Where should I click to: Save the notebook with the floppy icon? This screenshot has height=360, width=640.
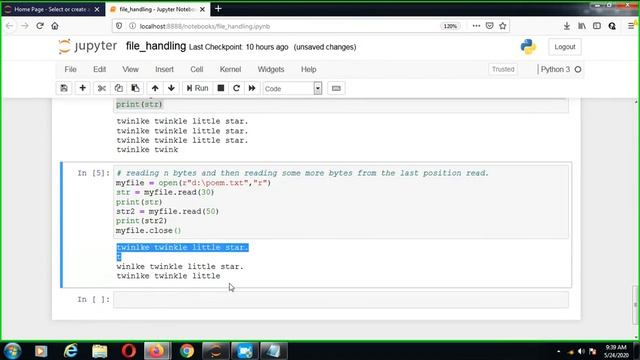[64, 88]
